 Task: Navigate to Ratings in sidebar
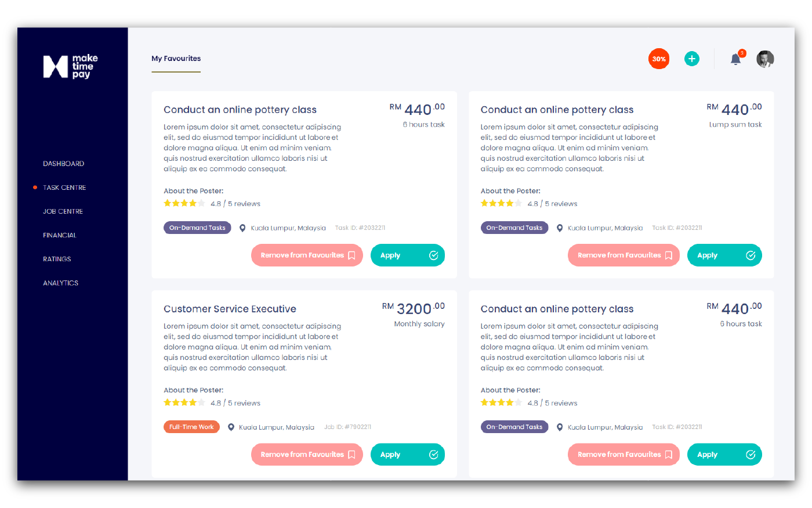pos(57,259)
